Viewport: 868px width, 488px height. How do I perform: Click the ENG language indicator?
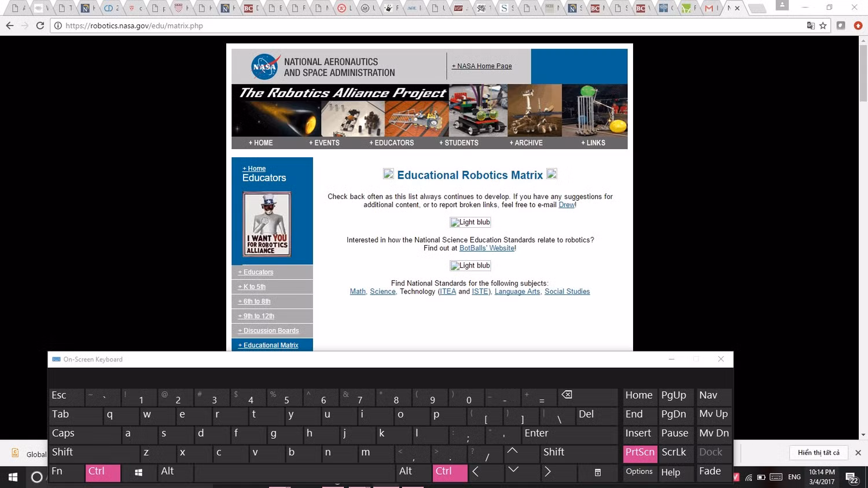(795, 478)
